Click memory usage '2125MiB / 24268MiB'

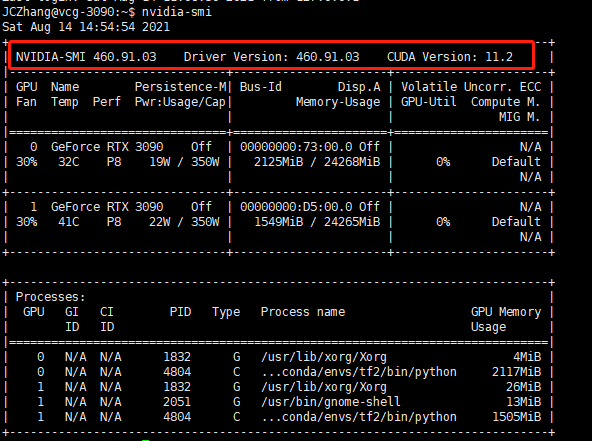point(317,162)
